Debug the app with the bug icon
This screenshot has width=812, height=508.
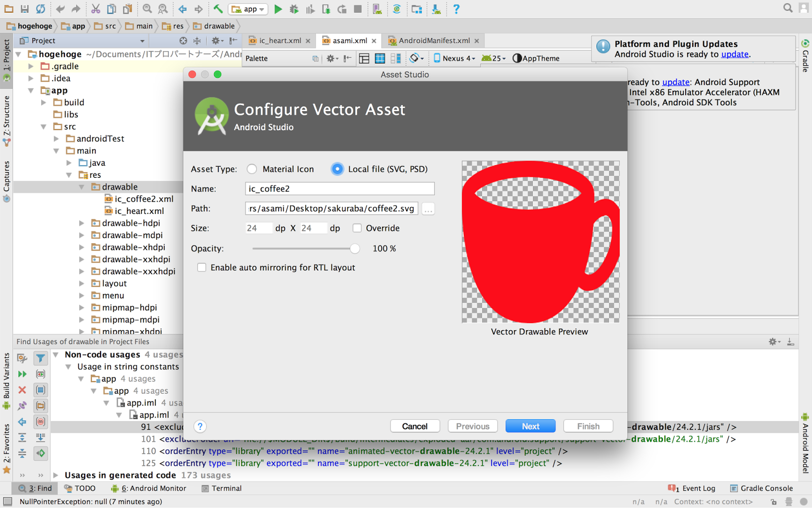point(294,9)
